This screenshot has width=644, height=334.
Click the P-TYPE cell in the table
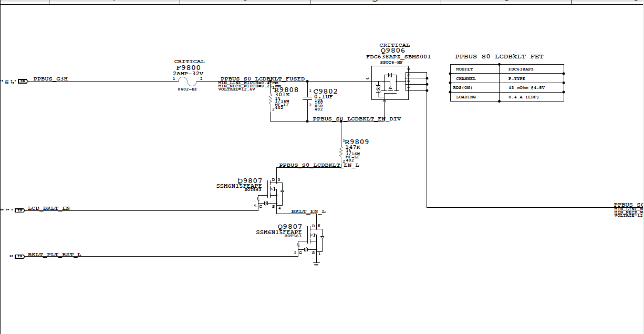532,78
